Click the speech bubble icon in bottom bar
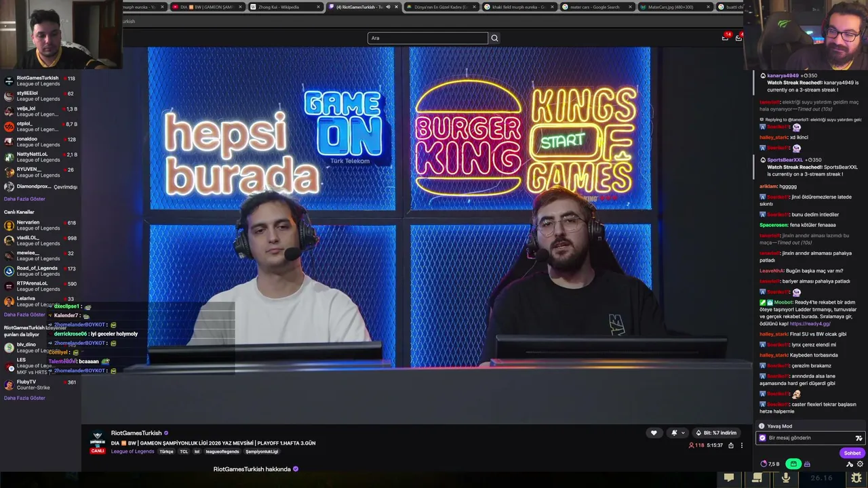This screenshot has height=488, width=868. coord(729,478)
